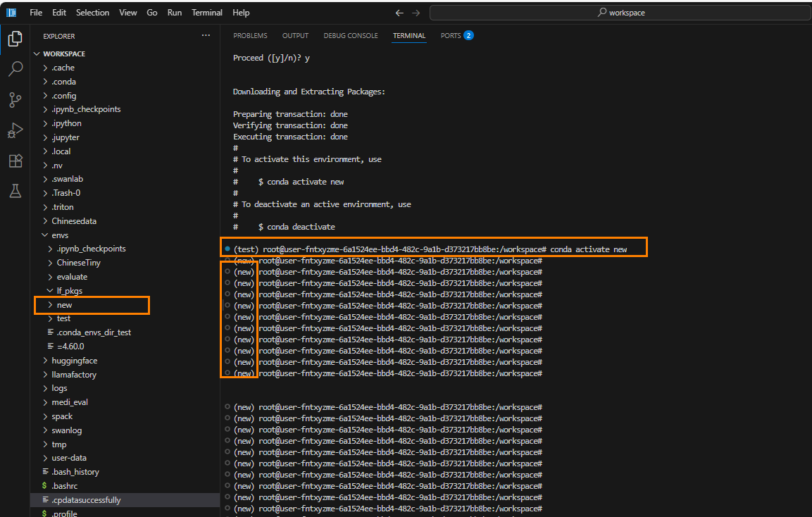Open the Testing flask icon
Viewport: 812px width, 517px height.
point(15,191)
